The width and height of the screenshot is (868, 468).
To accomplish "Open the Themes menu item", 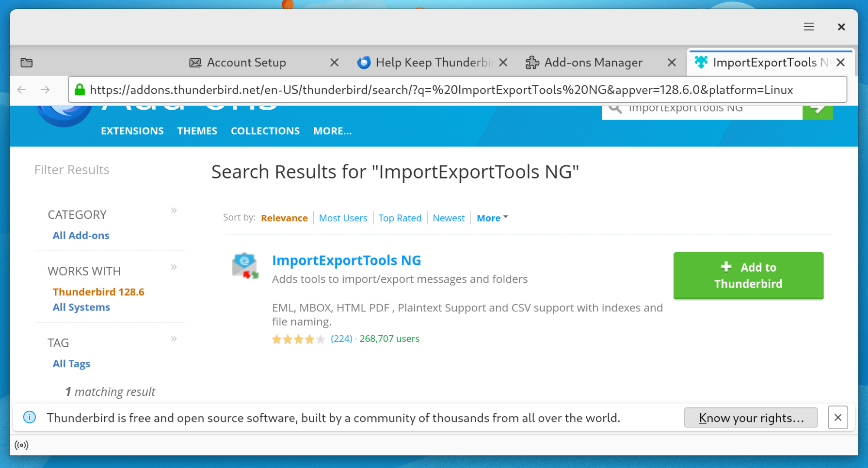I will (x=197, y=131).
